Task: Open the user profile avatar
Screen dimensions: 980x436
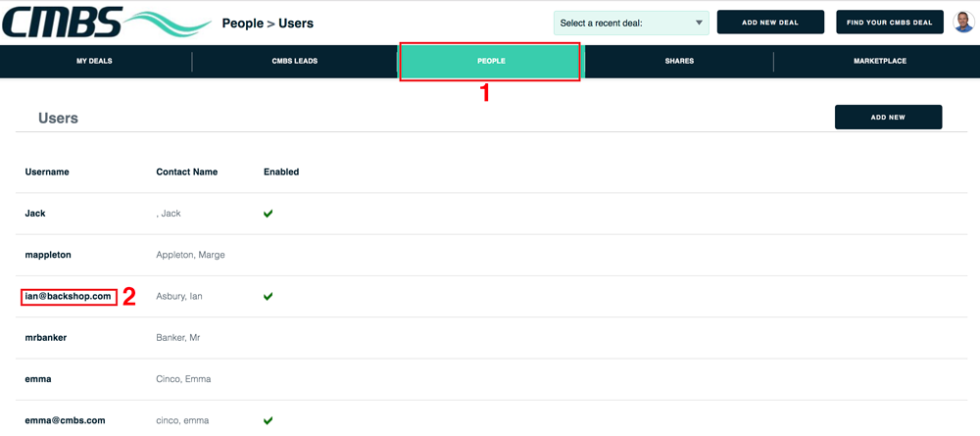Action: [963, 23]
